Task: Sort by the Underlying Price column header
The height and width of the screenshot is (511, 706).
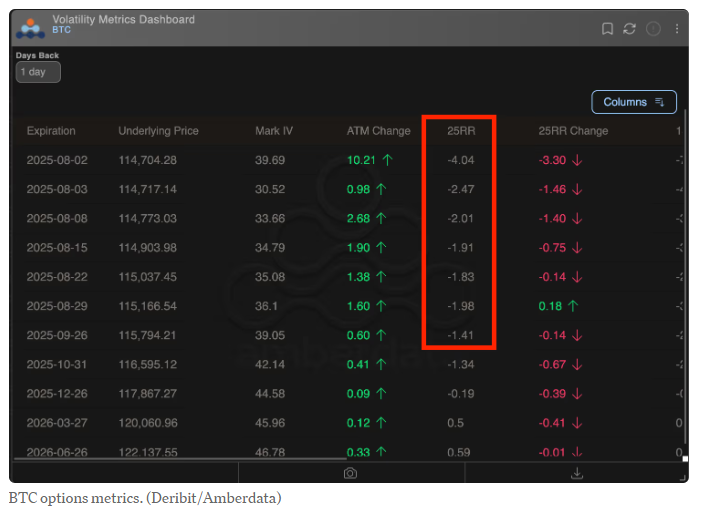Action: [158, 131]
